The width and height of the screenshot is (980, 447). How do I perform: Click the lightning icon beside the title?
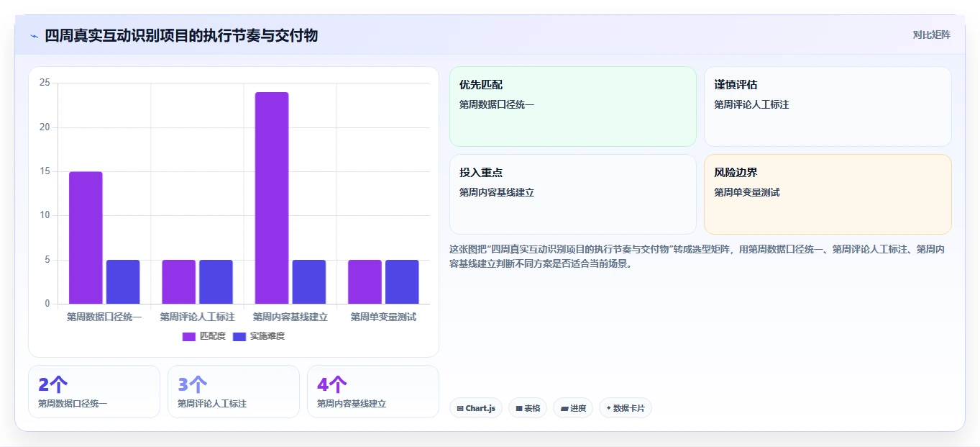pos(35,36)
